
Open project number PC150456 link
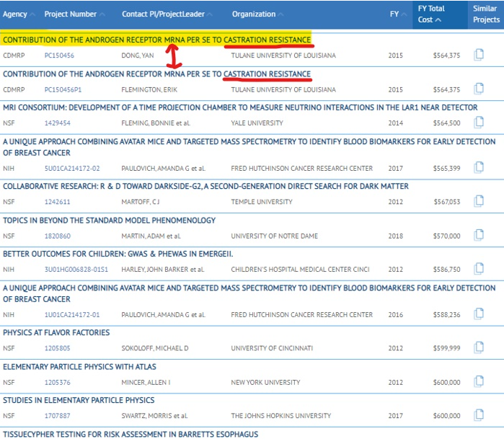(59, 55)
